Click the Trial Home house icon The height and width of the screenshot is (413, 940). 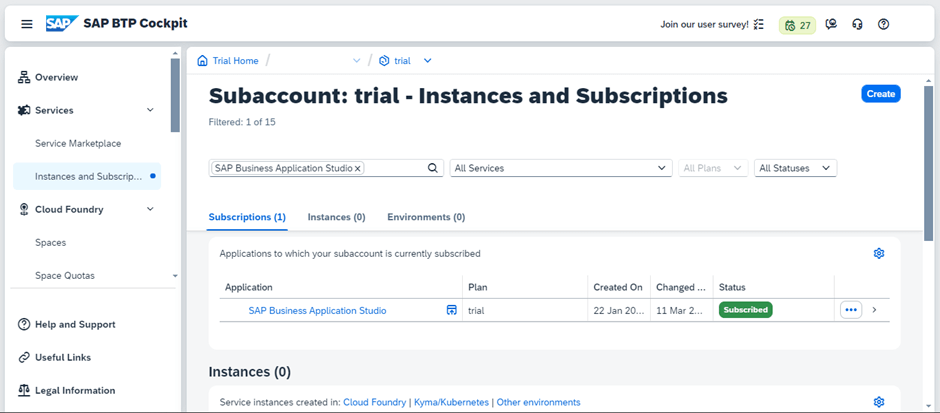pyautogui.click(x=203, y=61)
